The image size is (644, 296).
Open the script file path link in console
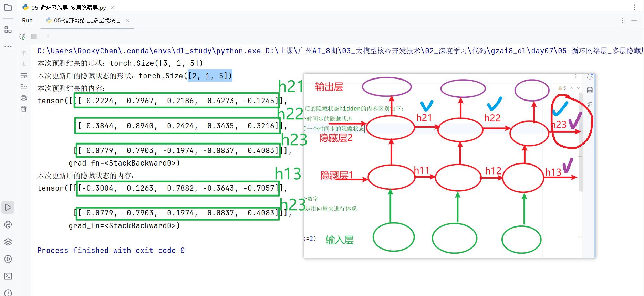coord(454,51)
